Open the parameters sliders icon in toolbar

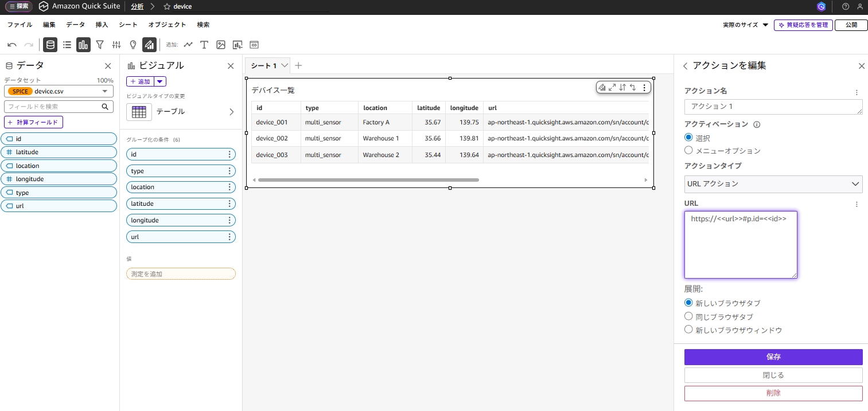(116, 45)
